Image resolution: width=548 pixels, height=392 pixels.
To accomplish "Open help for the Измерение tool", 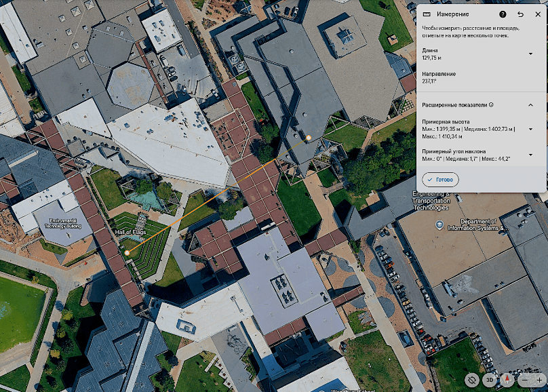I will 503,14.
